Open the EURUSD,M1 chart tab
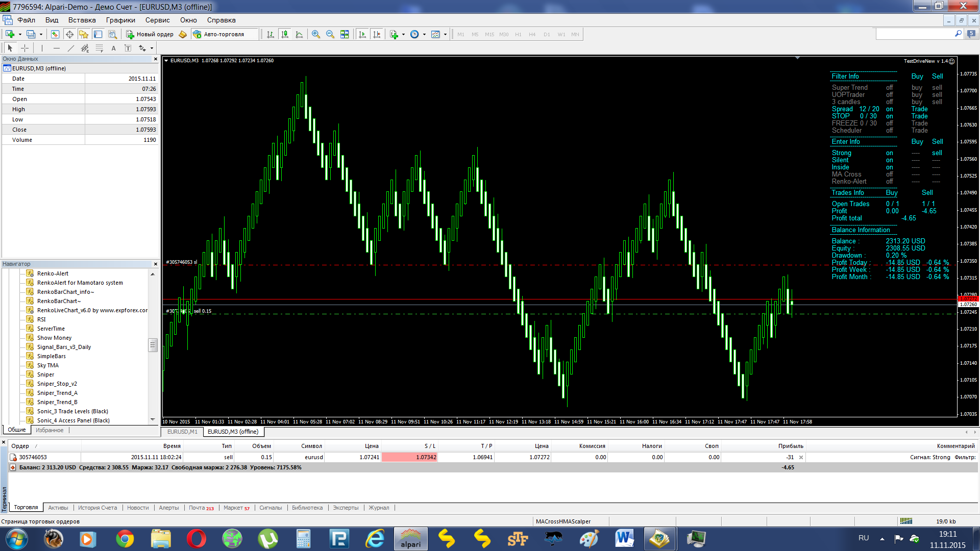 point(182,432)
